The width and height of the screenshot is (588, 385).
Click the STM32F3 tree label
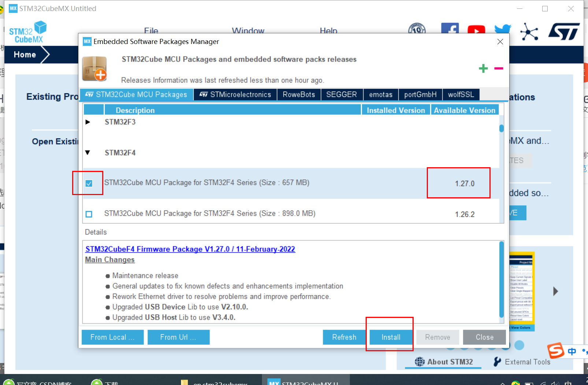click(x=120, y=122)
